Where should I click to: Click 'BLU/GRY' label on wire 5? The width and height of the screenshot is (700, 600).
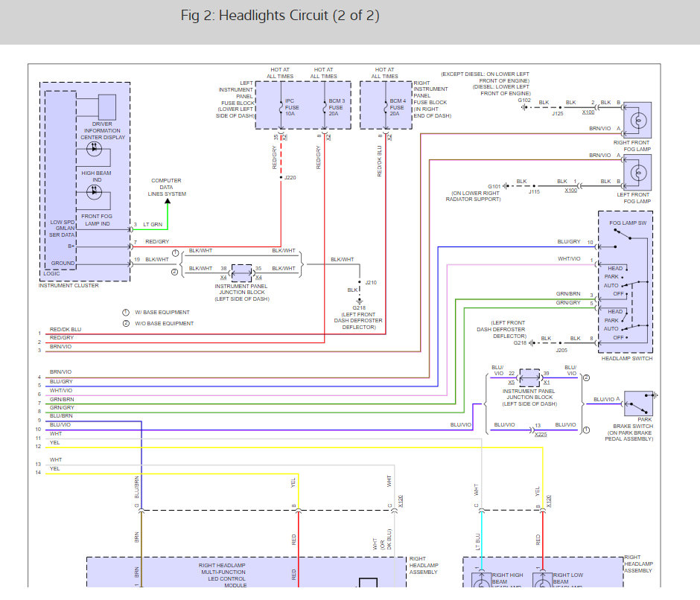pos(61,382)
